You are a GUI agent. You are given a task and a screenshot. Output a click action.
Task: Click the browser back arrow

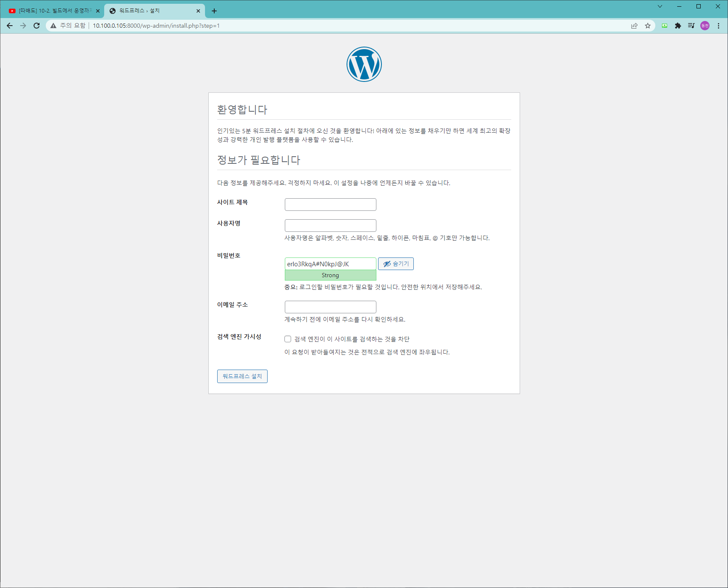click(10, 26)
